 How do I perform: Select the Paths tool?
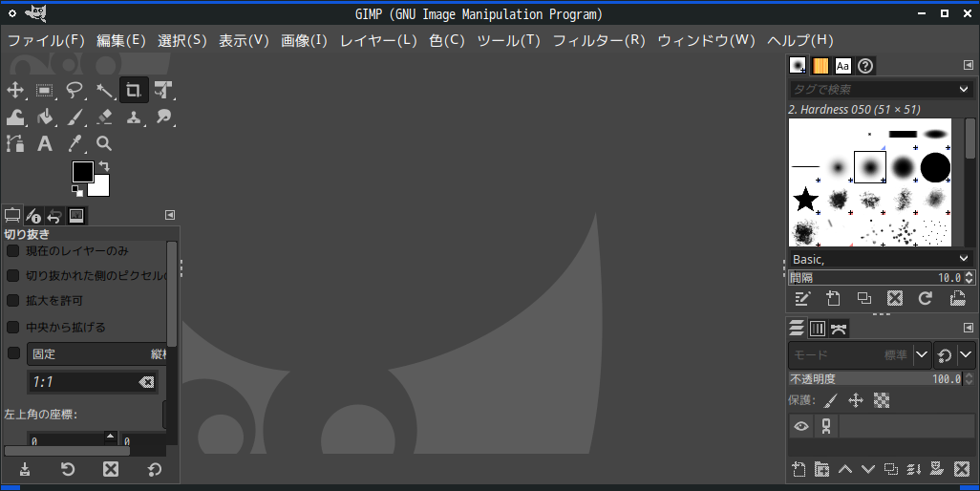point(15,143)
